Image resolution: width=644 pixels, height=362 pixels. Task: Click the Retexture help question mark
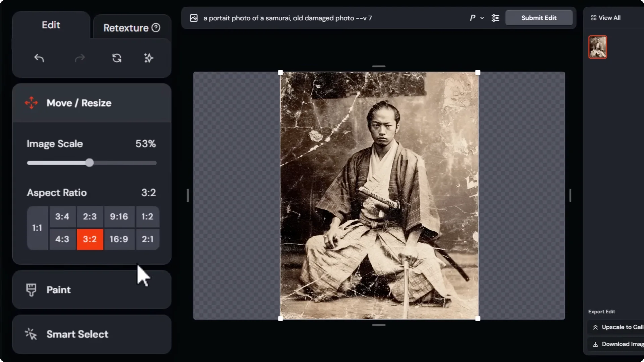[156, 28]
